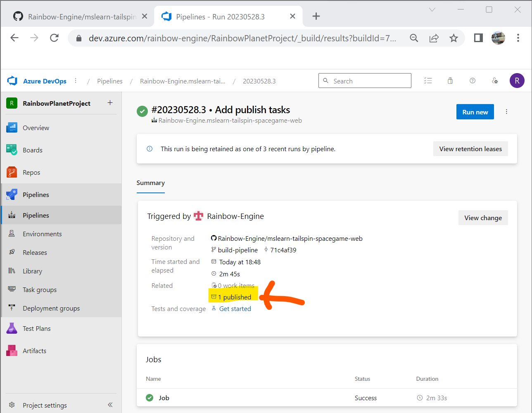The height and width of the screenshot is (413, 532).
Task: Click the Pipelines breadcrumb link
Action: tap(110, 81)
